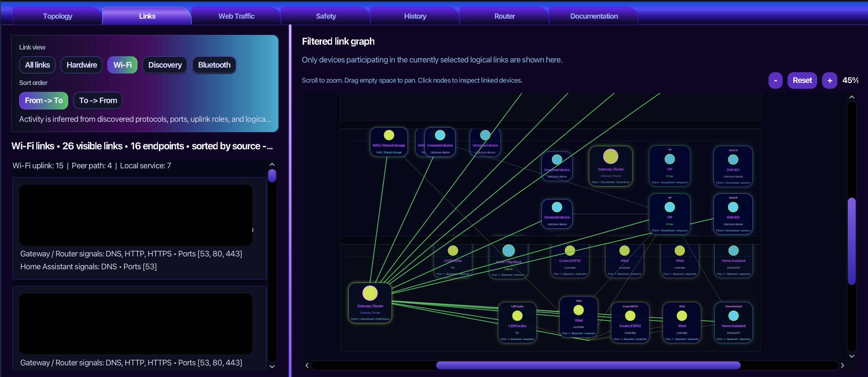Click the graph vertical scrollbar down arrow
The width and height of the screenshot is (868, 377).
[852, 356]
